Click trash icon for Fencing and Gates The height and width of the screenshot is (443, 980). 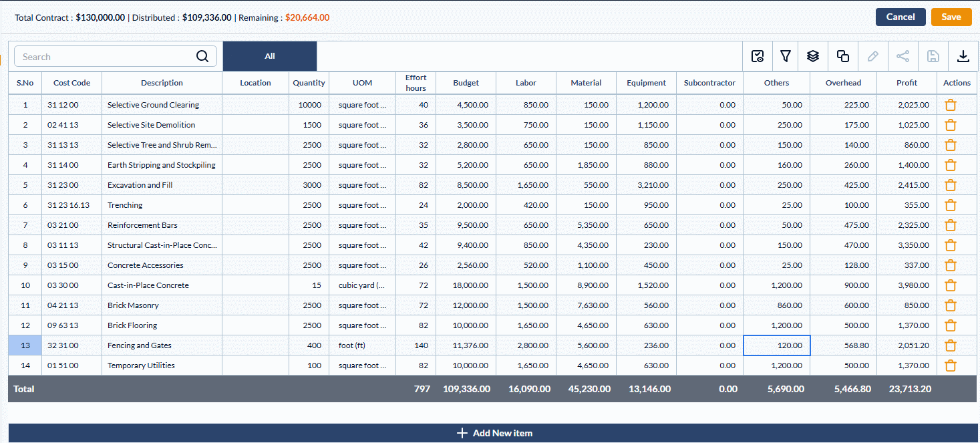click(x=951, y=345)
